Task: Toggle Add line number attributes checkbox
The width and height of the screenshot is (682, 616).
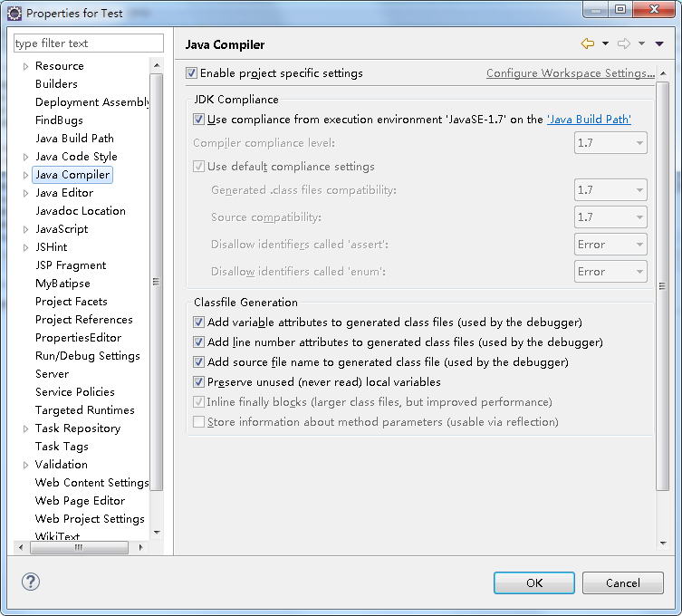Action: [x=198, y=342]
